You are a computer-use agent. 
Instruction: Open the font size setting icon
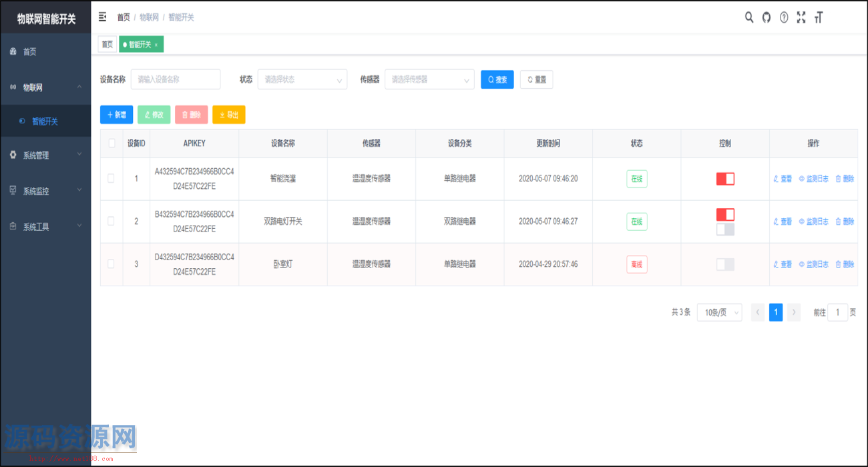coord(819,17)
